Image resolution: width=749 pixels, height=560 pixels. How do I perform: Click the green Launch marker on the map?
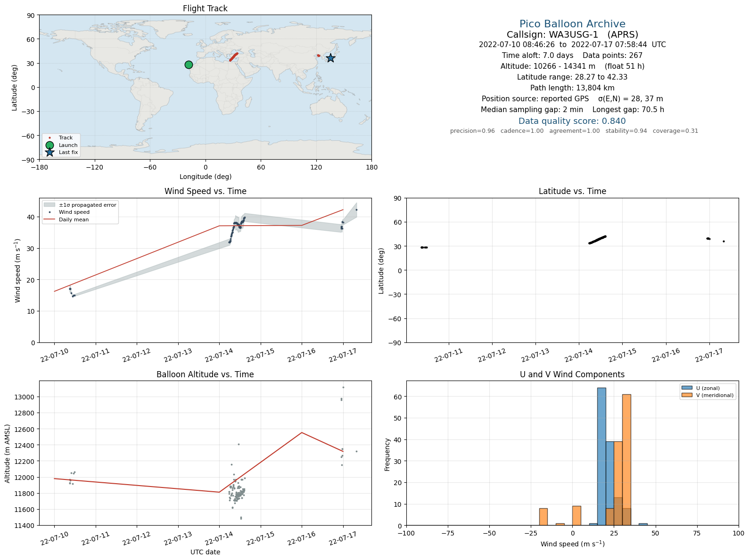tap(189, 65)
